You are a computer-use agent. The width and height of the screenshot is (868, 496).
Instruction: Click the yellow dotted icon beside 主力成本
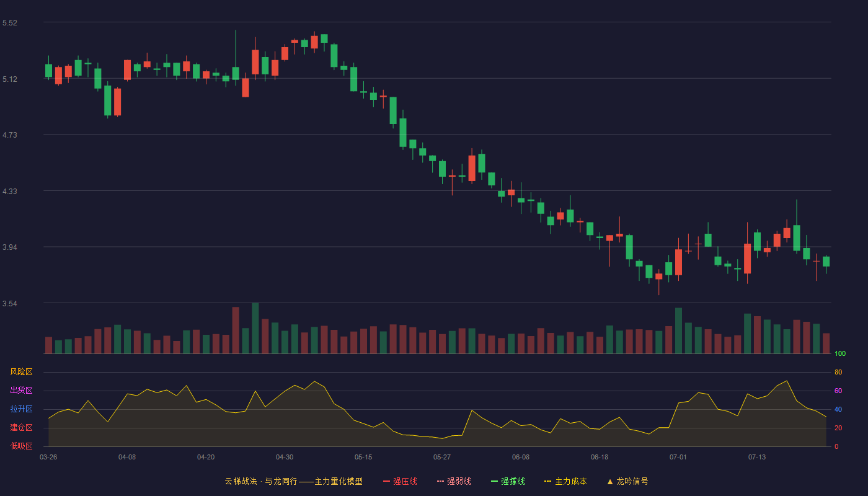pos(547,481)
